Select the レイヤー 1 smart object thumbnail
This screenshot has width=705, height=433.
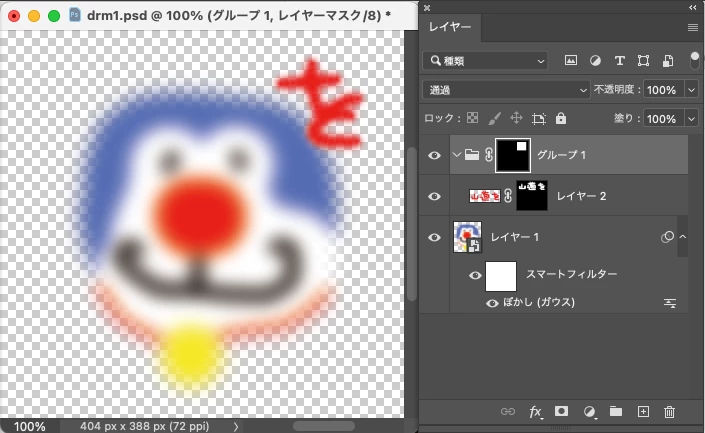(x=467, y=237)
